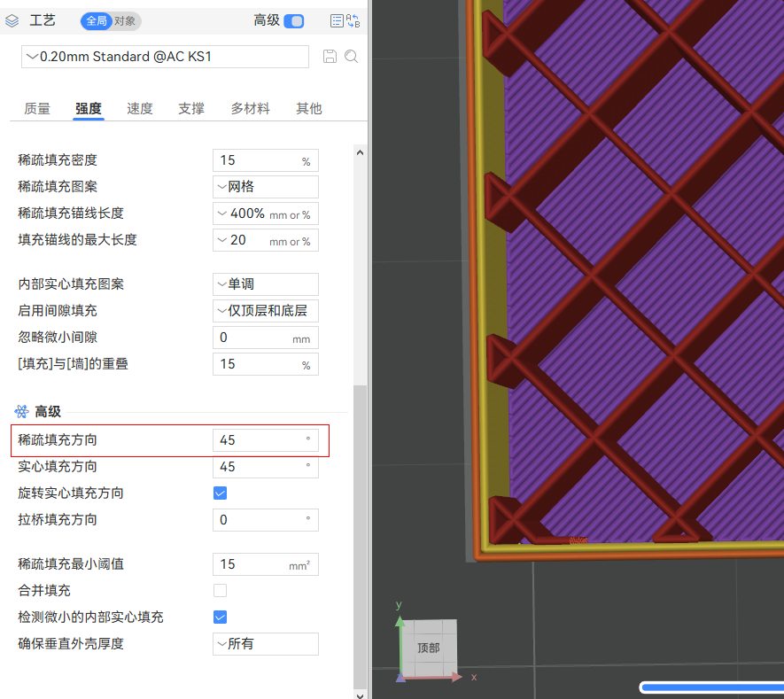Click the compare presets icon
Image resolution: width=784 pixels, height=699 pixels.
(x=353, y=21)
